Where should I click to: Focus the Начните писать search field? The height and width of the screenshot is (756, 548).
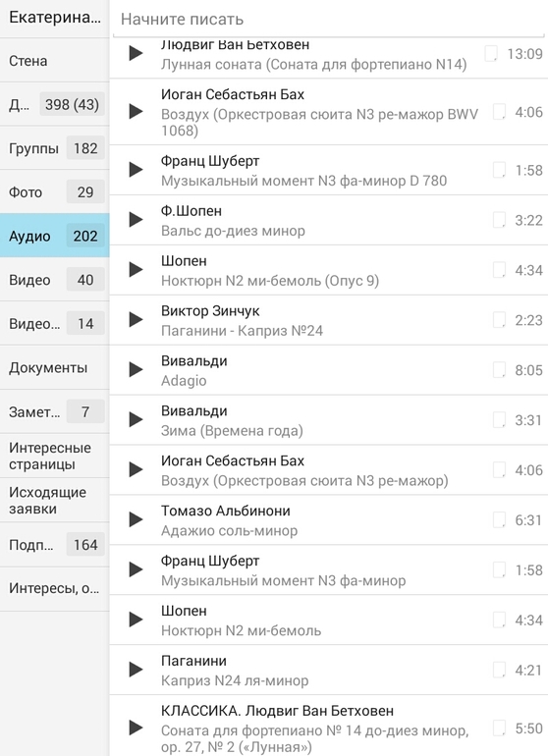coord(329,19)
